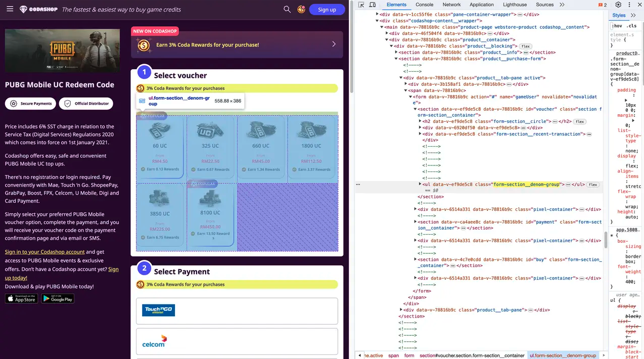Click the three-dot gutter icon beside selected ul
Image resolution: width=644 pixels, height=359 pixels.
358,185
